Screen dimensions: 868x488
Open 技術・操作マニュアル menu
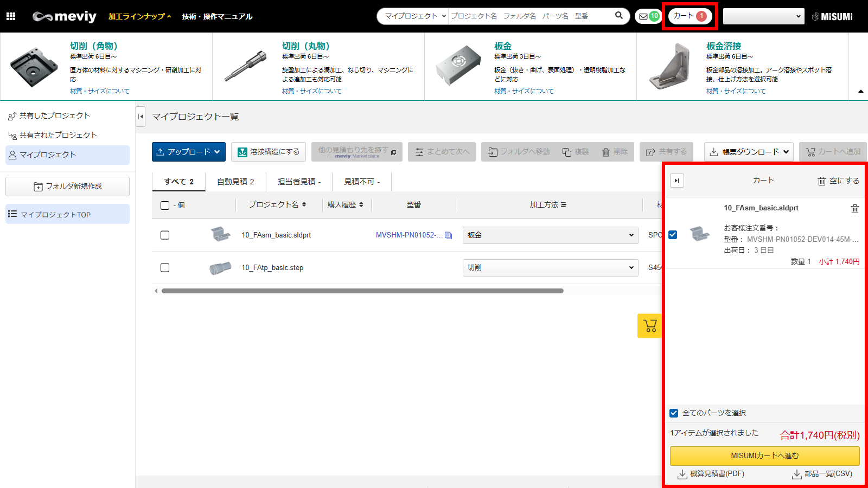pyautogui.click(x=217, y=16)
